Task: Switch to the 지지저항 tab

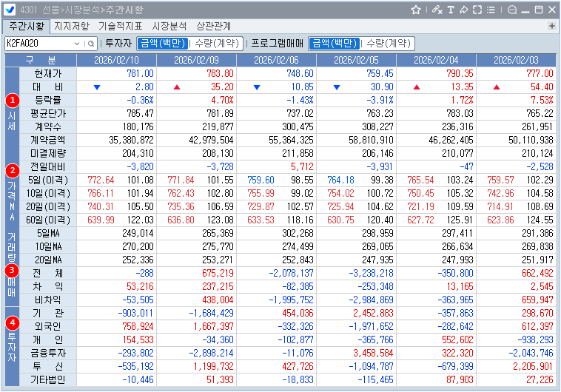Action: coord(72,26)
